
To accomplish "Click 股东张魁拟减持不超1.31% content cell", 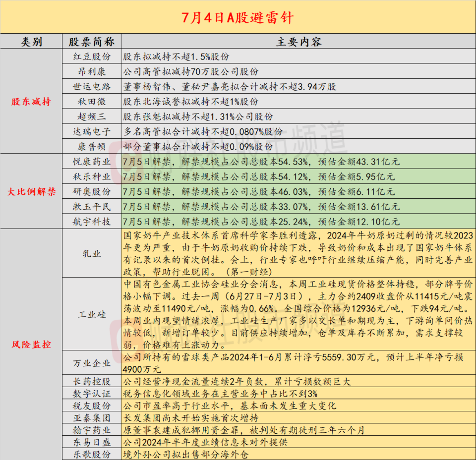I will 298,116.
